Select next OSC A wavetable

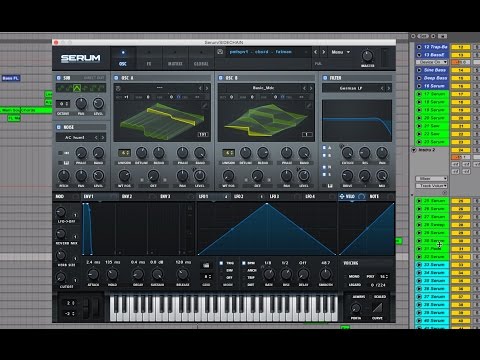point(207,88)
